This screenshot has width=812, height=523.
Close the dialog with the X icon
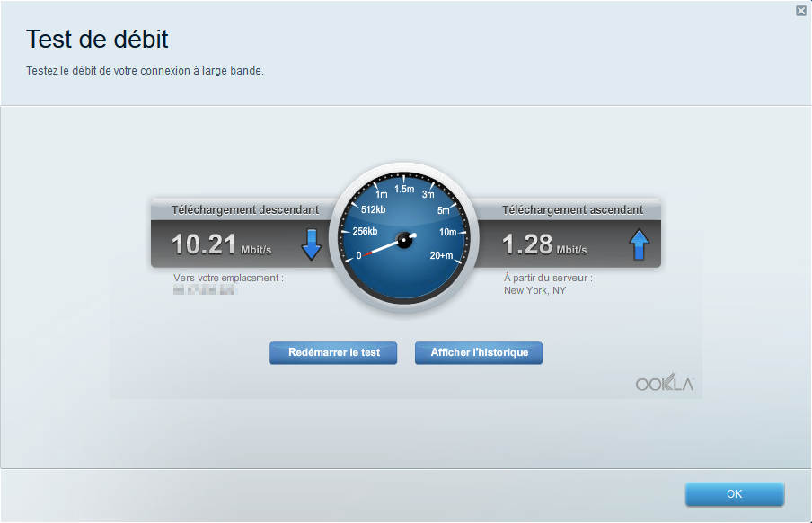coord(800,11)
